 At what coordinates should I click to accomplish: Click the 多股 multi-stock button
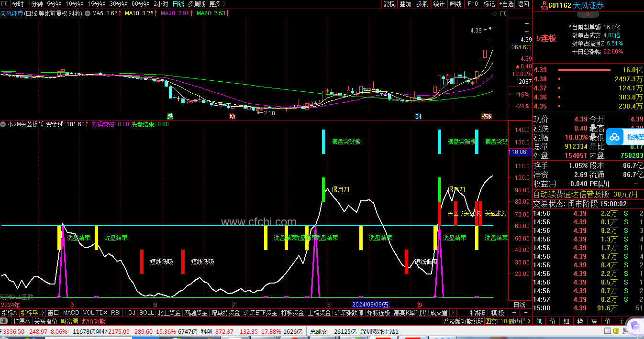(x=422, y=4)
